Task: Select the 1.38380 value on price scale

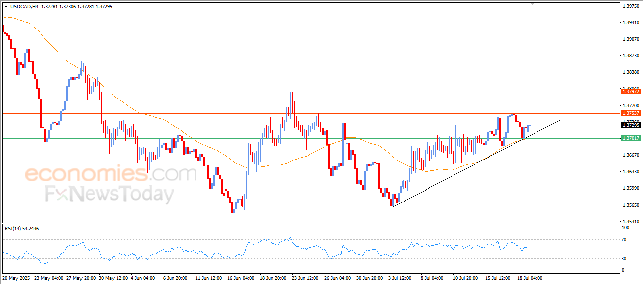Action: tap(631, 72)
